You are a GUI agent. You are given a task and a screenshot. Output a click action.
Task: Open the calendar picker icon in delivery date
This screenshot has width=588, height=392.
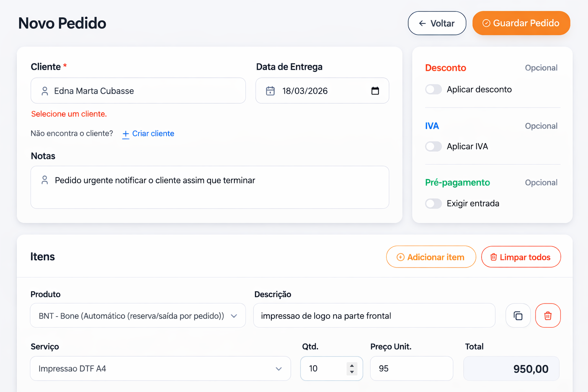pos(375,91)
